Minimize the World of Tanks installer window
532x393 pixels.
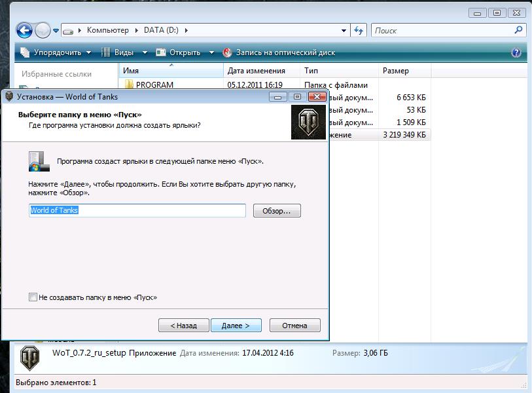277,97
